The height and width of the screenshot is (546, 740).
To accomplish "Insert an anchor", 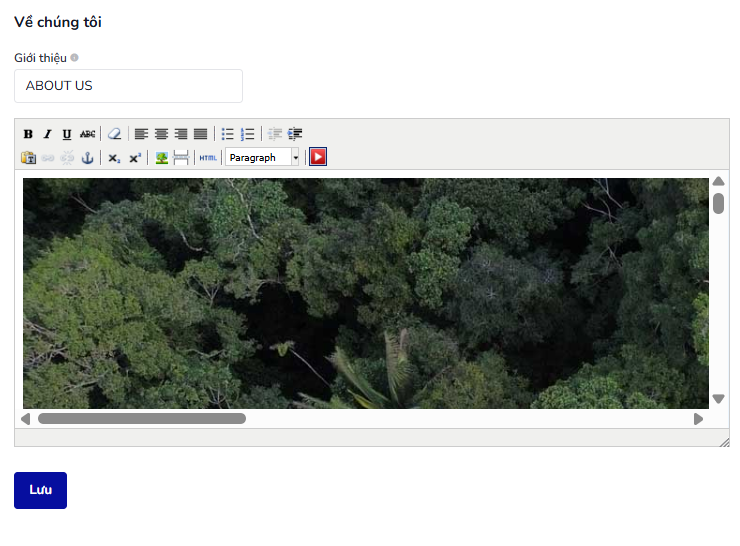I will pos(87,158).
